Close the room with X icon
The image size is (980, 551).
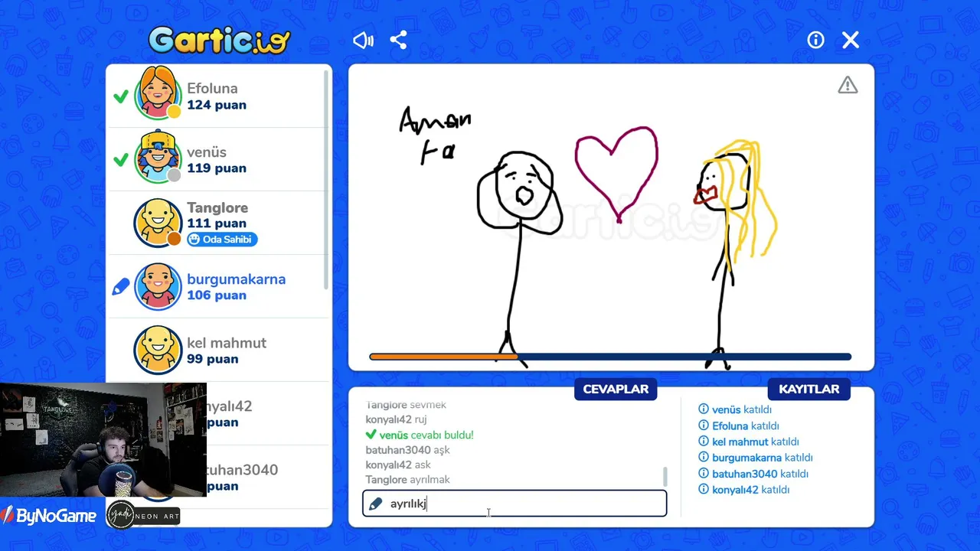(x=851, y=41)
